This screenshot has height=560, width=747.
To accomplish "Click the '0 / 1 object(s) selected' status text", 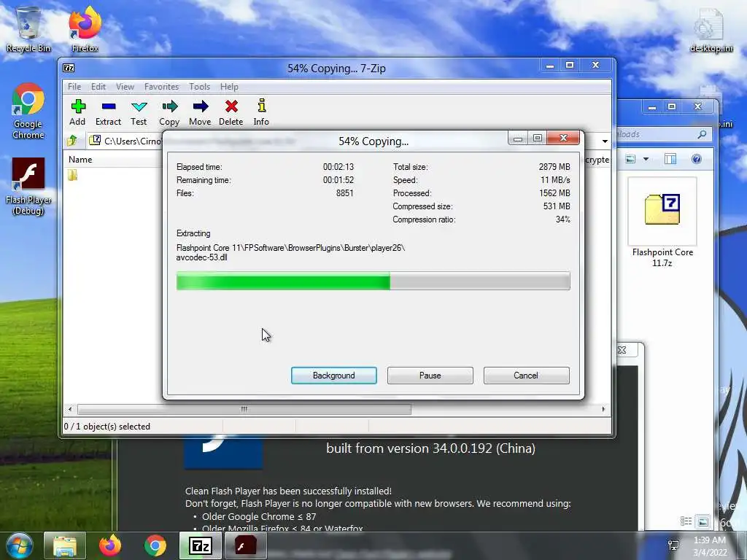I will tap(107, 426).
